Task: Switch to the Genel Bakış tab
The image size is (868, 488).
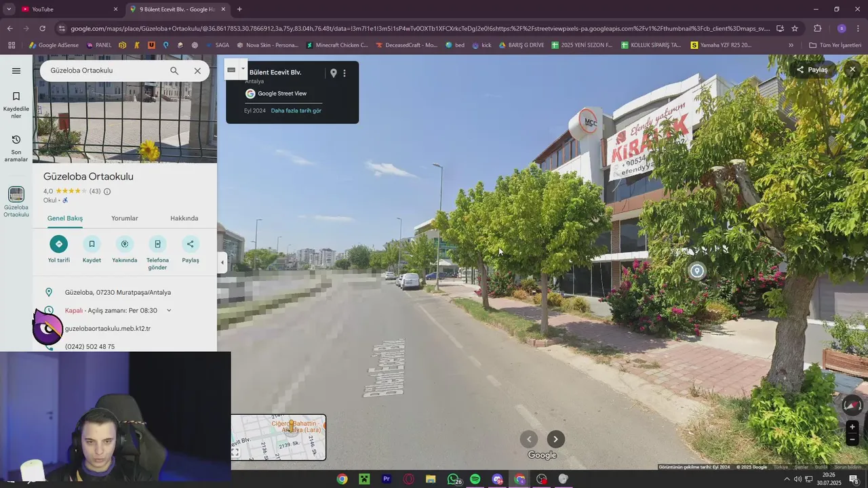Action: [x=65, y=218]
